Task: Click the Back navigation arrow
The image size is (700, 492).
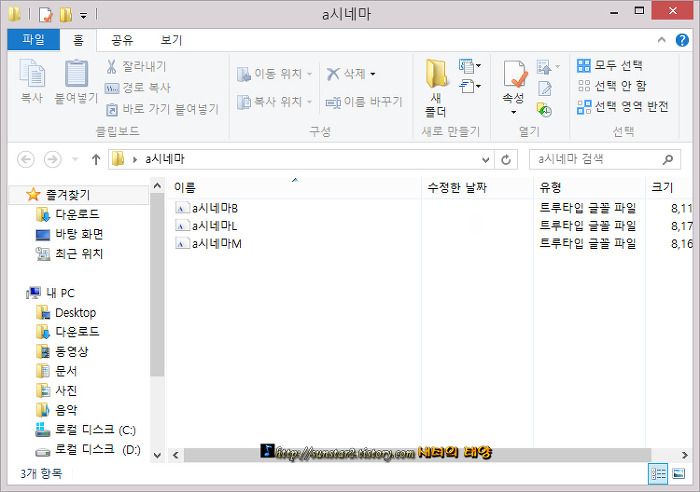Action: (x=26, y=159)
